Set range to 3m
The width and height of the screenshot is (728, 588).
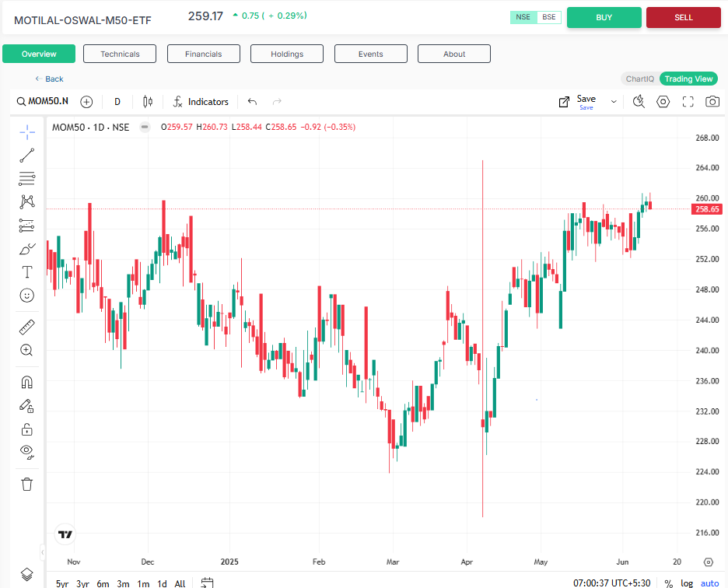tap(123, 583)
